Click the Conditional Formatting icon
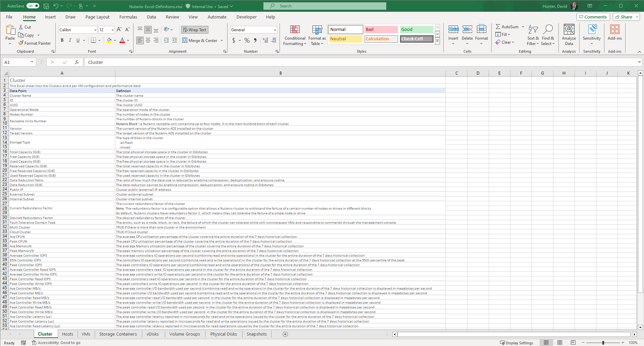The width and height of the screenshot is (644, 346). point(295,30)
